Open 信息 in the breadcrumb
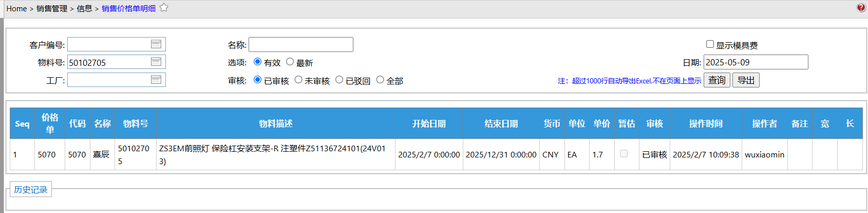The image size is (868, 213). pos(84,8)
